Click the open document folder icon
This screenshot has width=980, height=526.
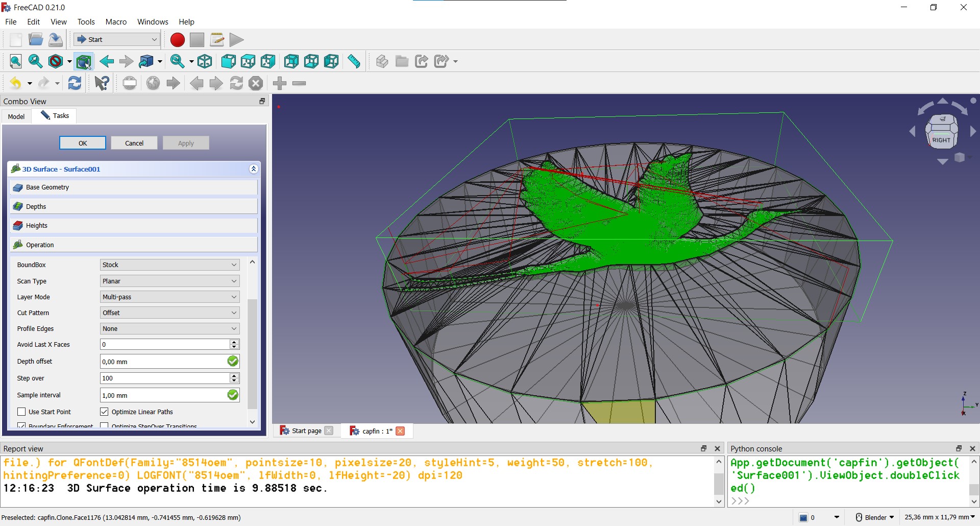[x=35, y=40]
